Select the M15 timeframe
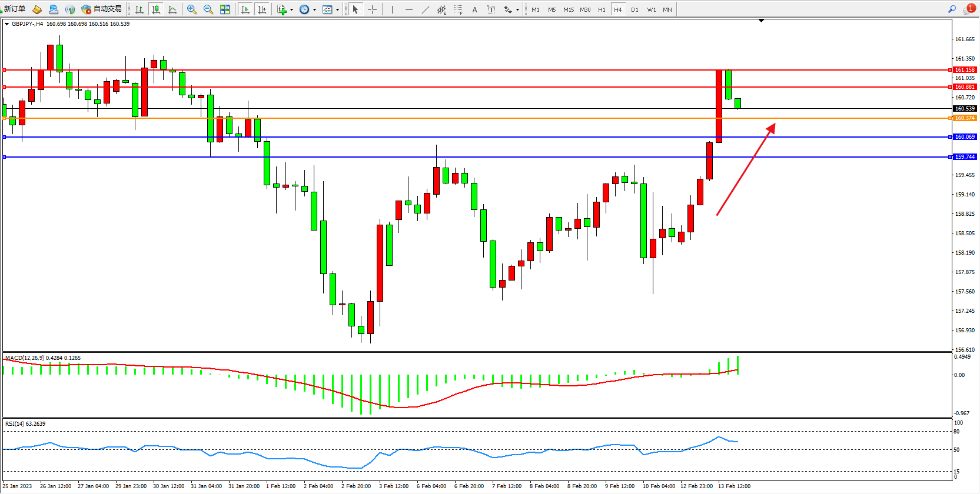Viewport: 980px width, 494px height. pyautogui.click(x=568, y=9)
